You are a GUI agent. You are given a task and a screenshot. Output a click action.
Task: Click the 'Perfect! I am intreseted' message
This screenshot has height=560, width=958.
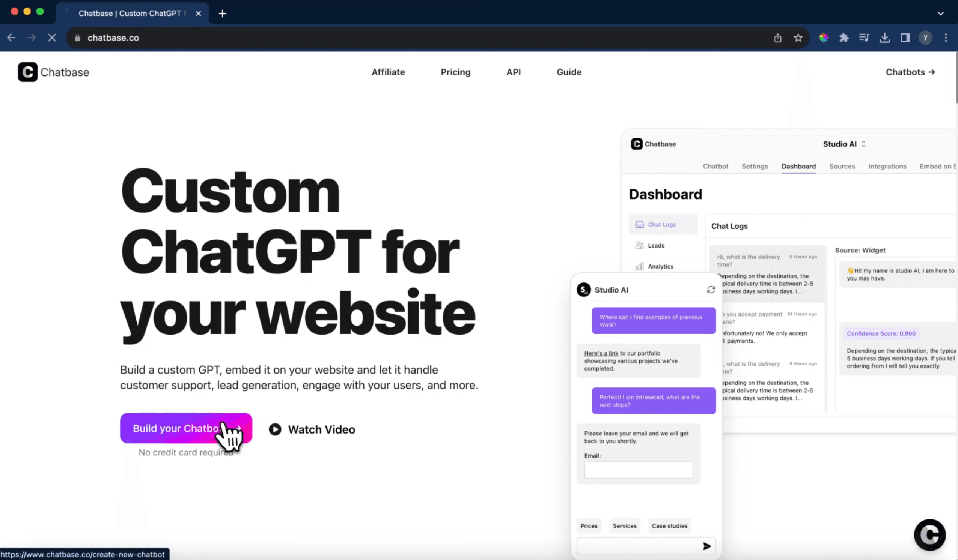(654, 401)
